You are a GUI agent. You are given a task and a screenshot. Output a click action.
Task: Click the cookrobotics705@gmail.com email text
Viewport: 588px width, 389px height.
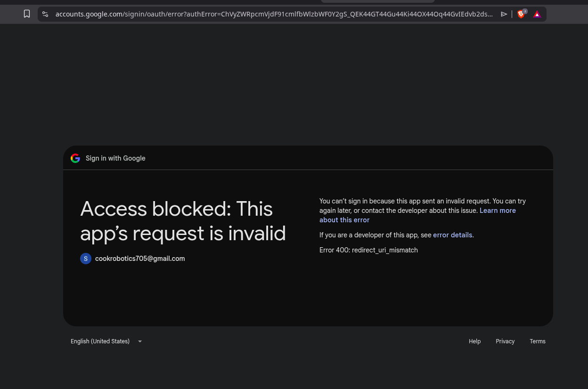click(x=140, y=259)
